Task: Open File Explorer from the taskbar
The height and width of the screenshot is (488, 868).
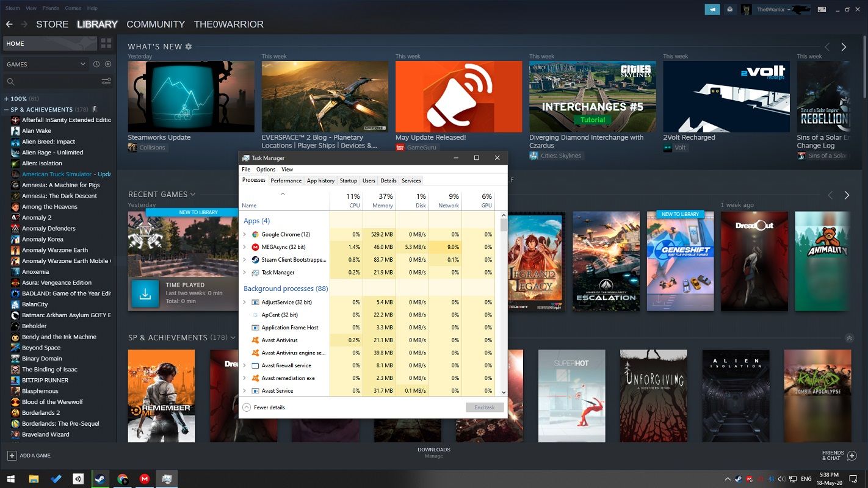Action: pyautogui.click(x=34, y=479)
